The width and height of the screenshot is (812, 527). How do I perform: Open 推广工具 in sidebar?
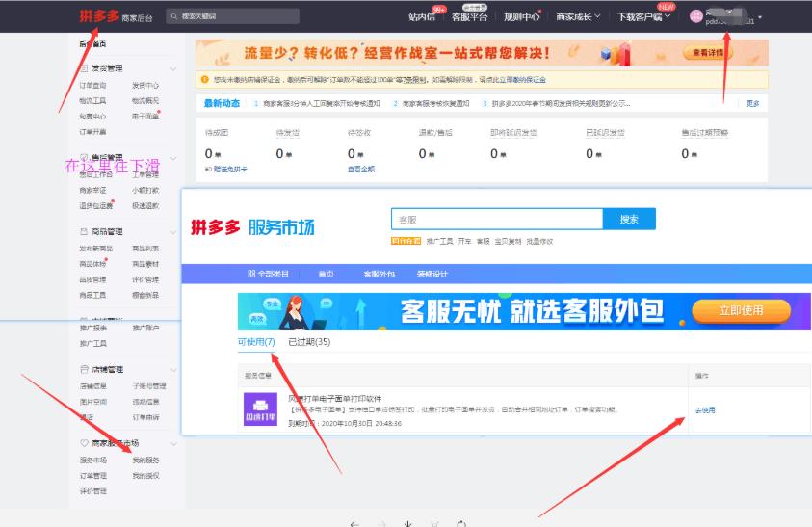click(x=93, y=343)
